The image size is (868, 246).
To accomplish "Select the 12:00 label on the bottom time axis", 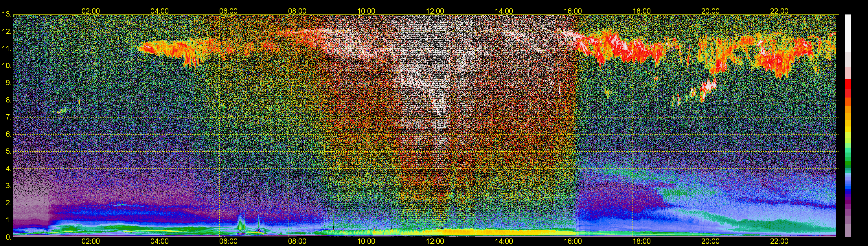I will 435,241.
